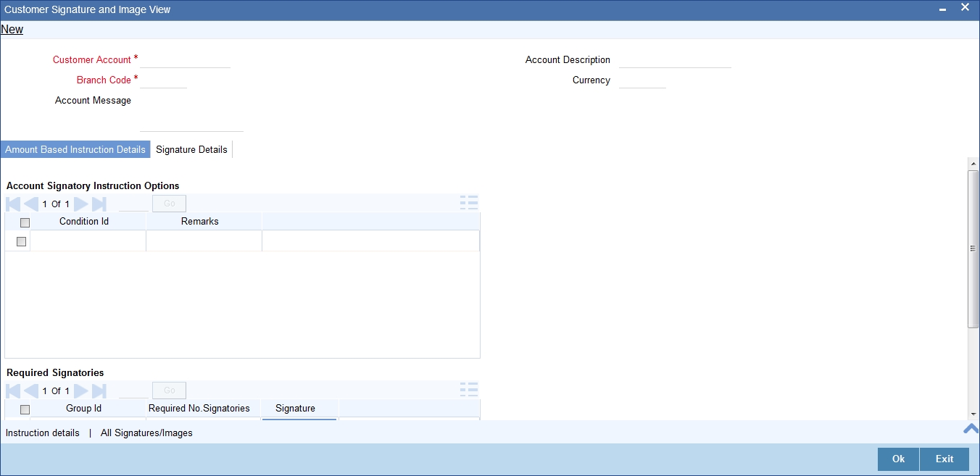Go to next page in Required Signatories
980x476 pixels.
tap(81, 391)
